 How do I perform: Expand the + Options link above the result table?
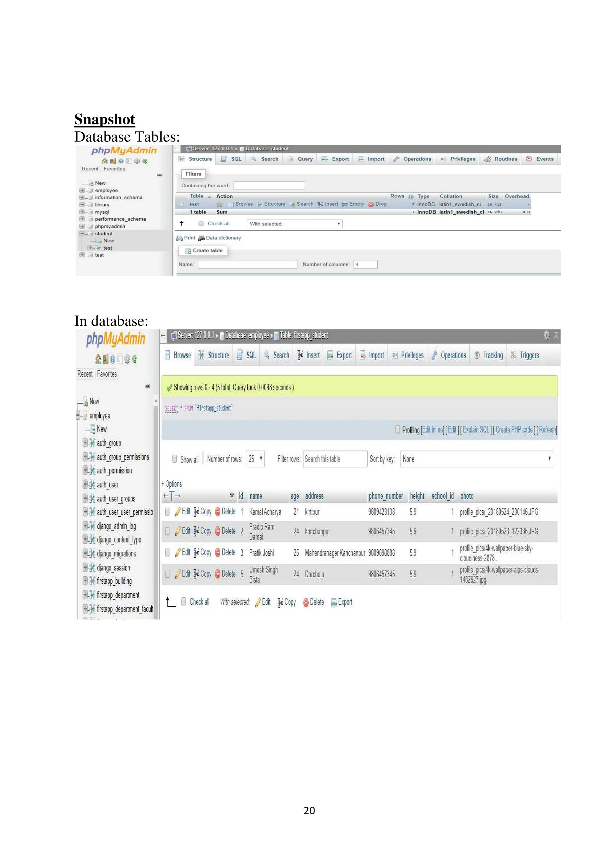pos(172,484)
